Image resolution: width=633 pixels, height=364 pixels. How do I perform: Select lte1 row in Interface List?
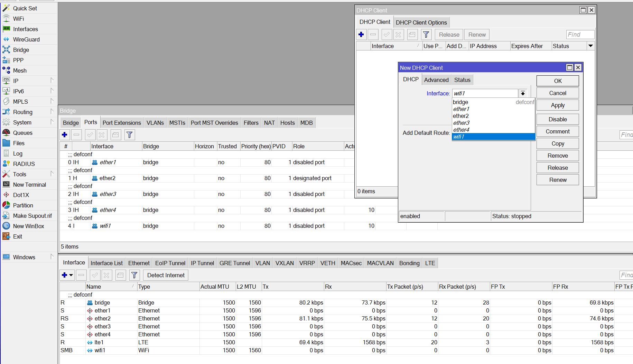346,342
